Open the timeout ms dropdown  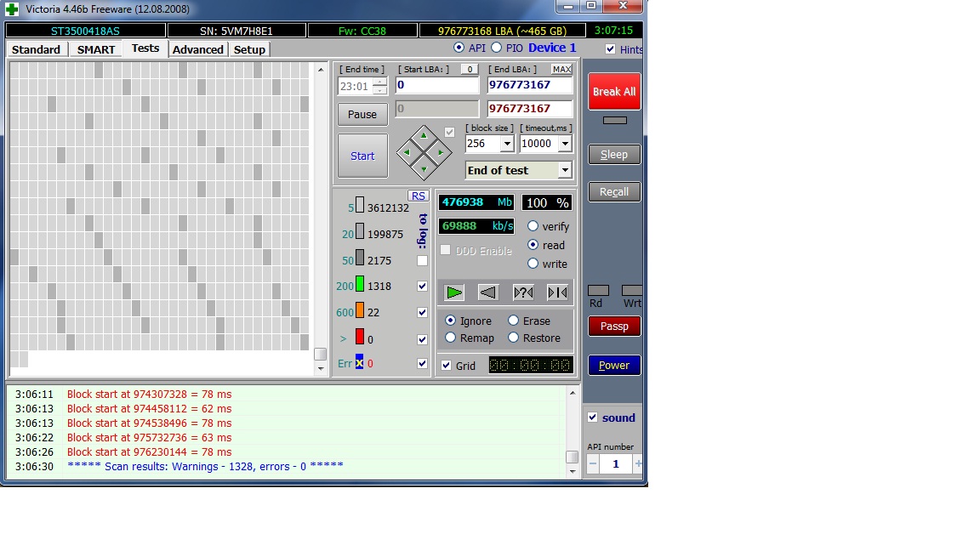[565, 144]
